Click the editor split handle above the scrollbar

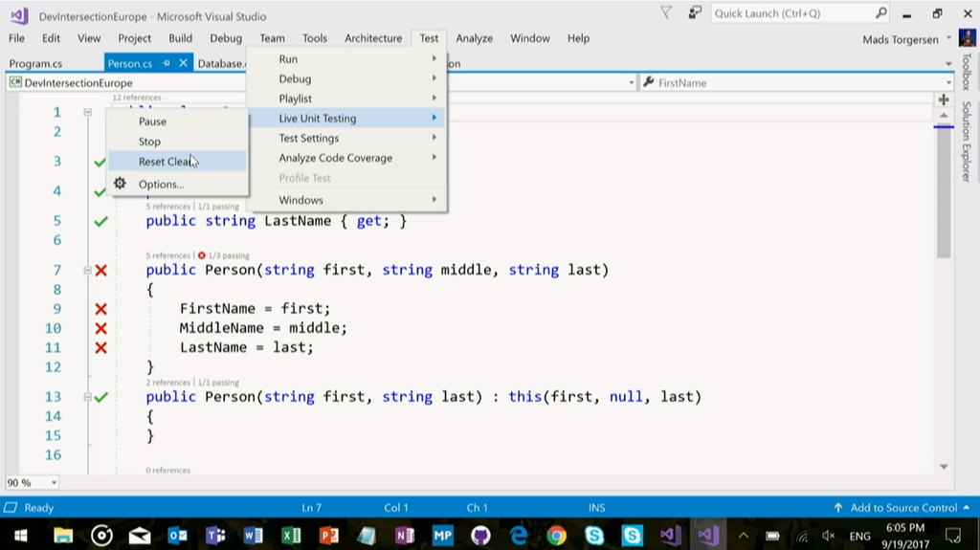click(944, 99)
